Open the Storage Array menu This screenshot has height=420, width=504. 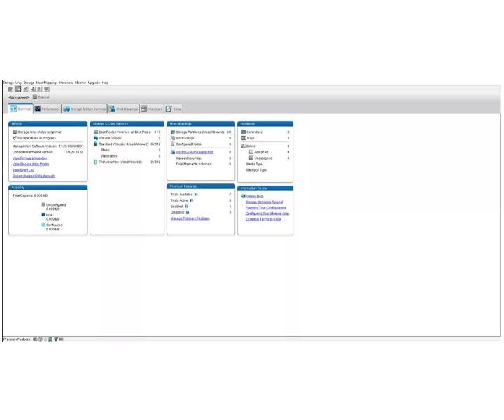click(12, 83)
